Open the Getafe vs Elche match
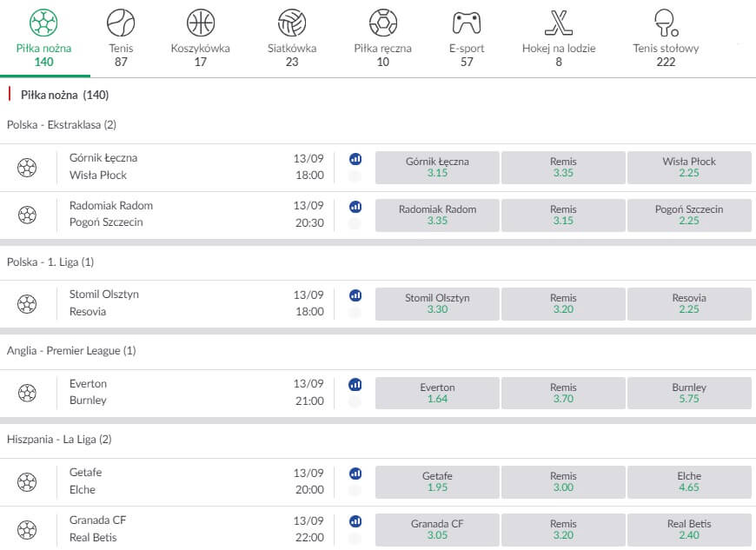Image resolution: width=756 pixels, height=550 pixels. 85,480
